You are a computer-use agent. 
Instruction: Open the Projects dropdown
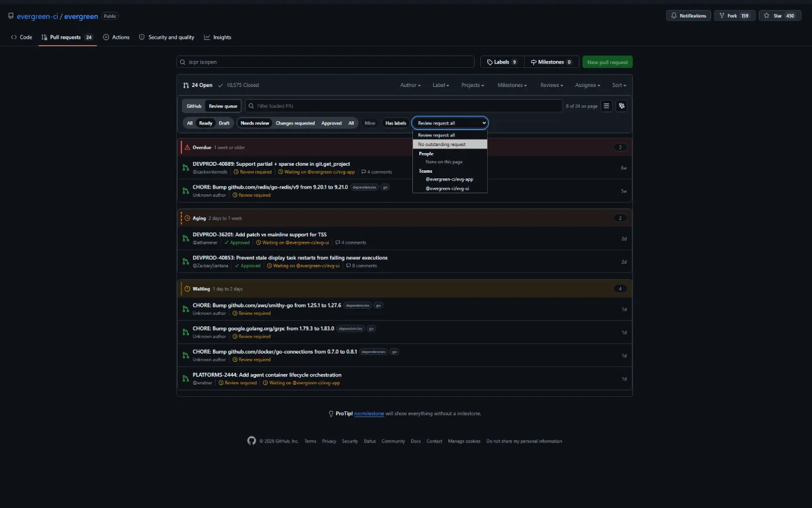(473, 85)
